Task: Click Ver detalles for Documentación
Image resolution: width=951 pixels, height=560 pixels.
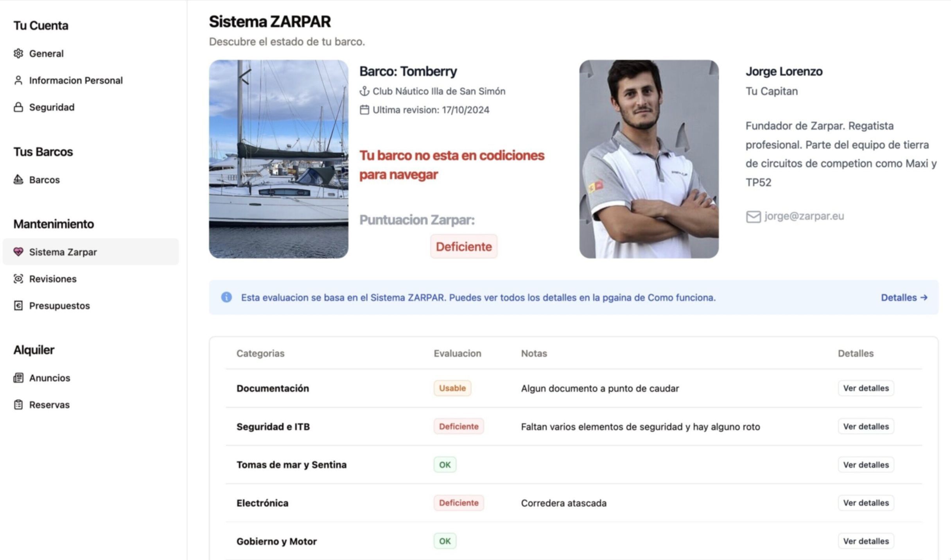Action: (x=866, y=388)
